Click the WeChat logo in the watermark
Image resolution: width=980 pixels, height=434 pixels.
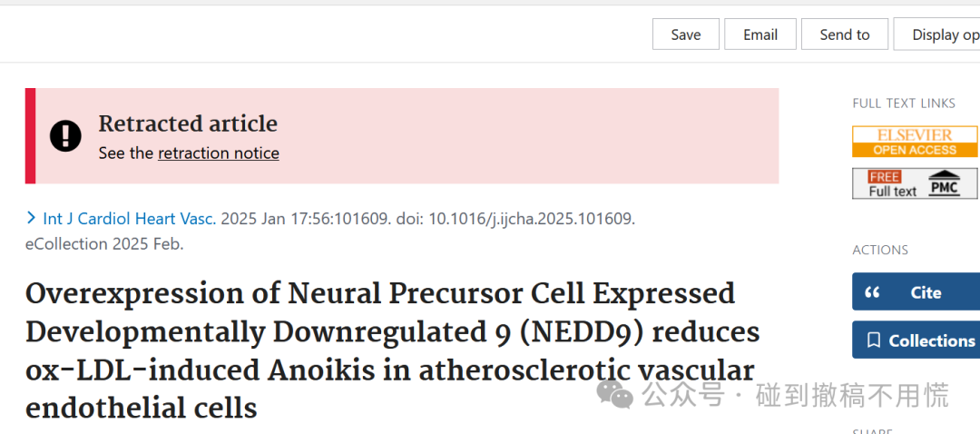[x=615, y=395]
